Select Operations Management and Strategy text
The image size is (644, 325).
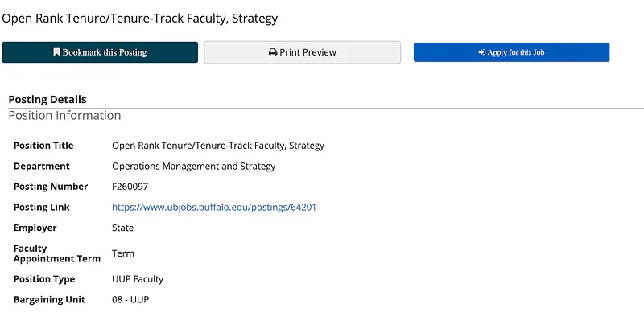(x=193, y=167)
